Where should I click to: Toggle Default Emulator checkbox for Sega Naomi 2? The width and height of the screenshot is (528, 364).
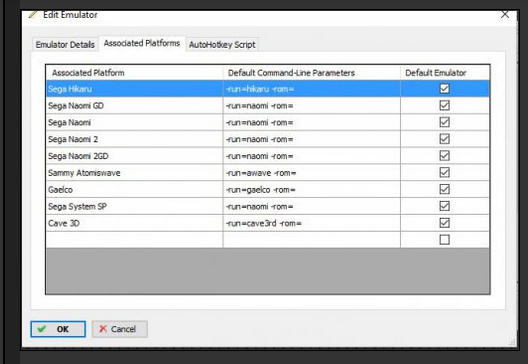coord(444,139)
